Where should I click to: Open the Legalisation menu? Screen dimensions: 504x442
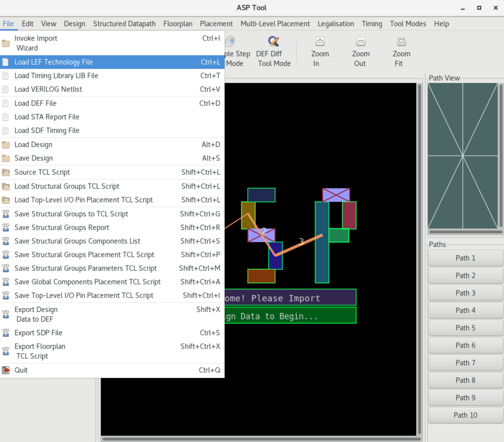click(x=336, y=24)
